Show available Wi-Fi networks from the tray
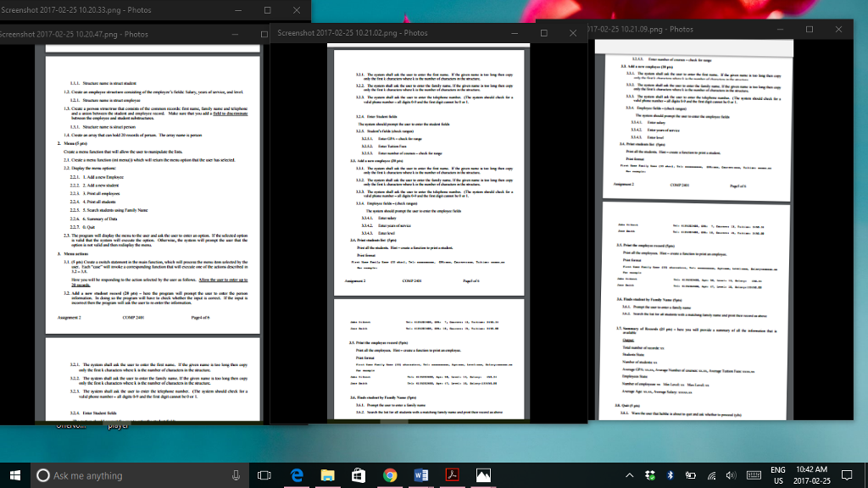The image size is (868, 488). pyautogui.click(x=711, y=475)
